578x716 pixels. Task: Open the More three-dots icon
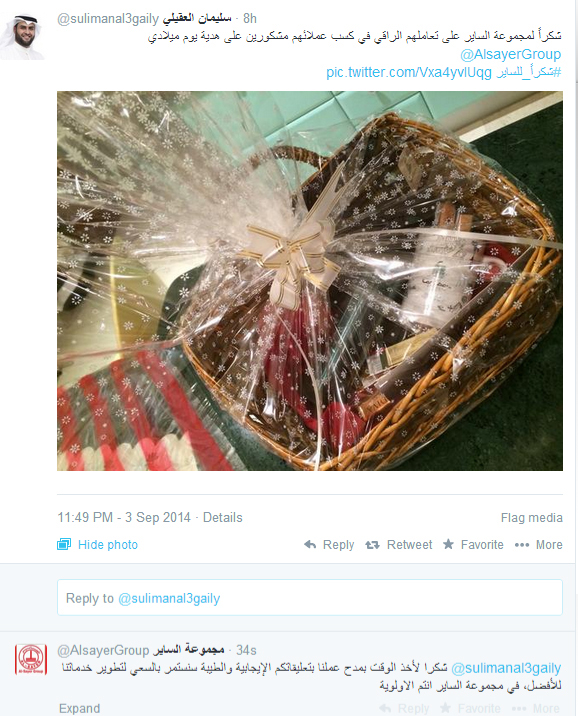pyautogui.click(x=521, y=545)
